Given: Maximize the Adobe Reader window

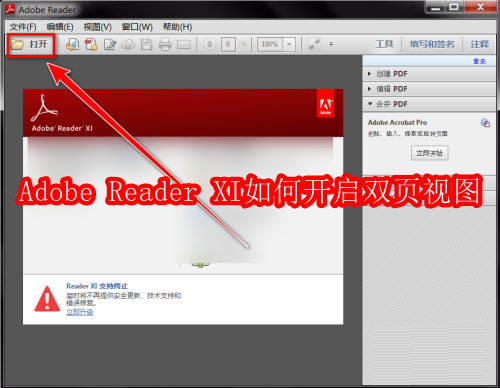Looking at the screenshot, I should click(454, 7).
